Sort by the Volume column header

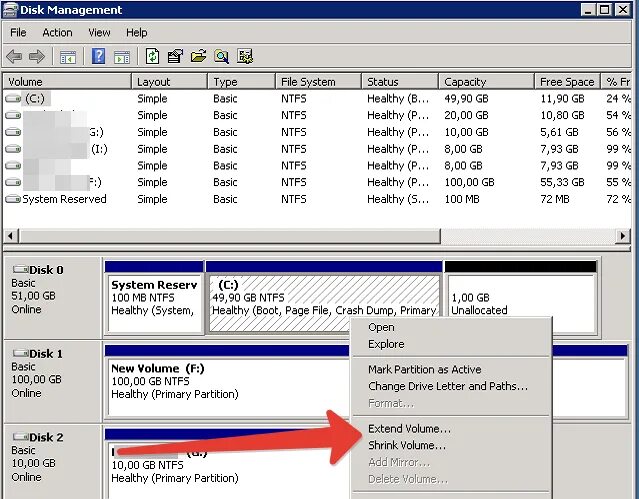click(x=67, y=82)
